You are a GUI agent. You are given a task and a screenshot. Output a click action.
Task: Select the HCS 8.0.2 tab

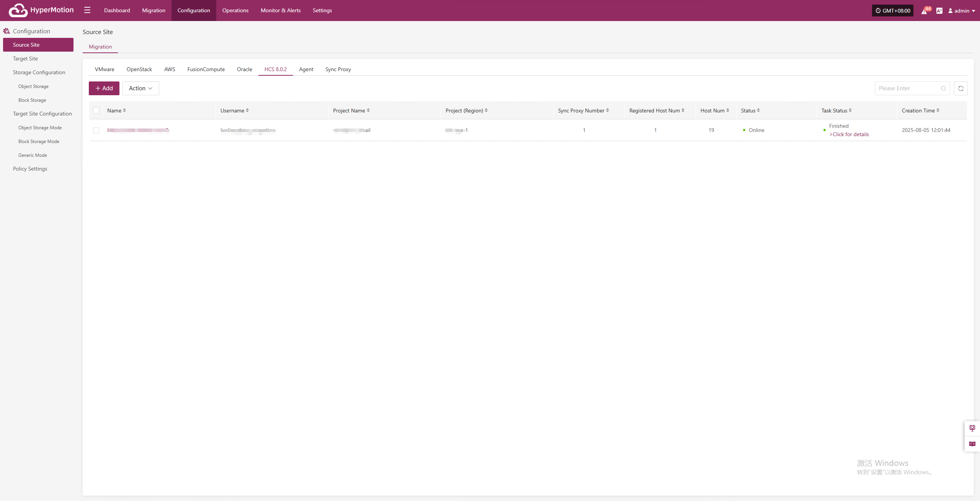[276, 69]
